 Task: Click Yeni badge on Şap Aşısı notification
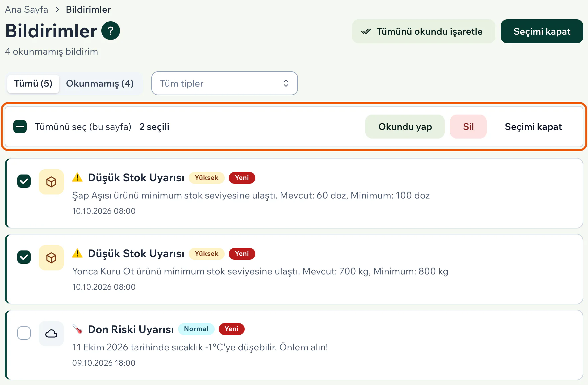coord(242,178)
